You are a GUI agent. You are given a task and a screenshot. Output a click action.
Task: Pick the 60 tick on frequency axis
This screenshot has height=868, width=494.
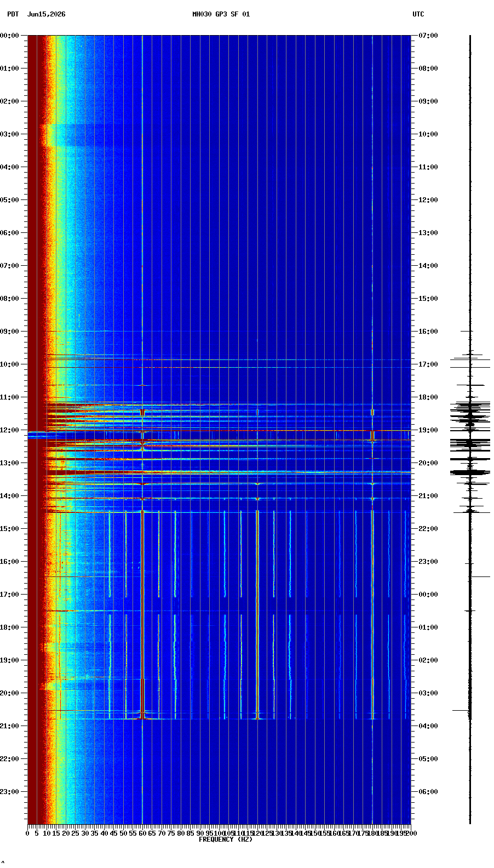pos(142,833)
